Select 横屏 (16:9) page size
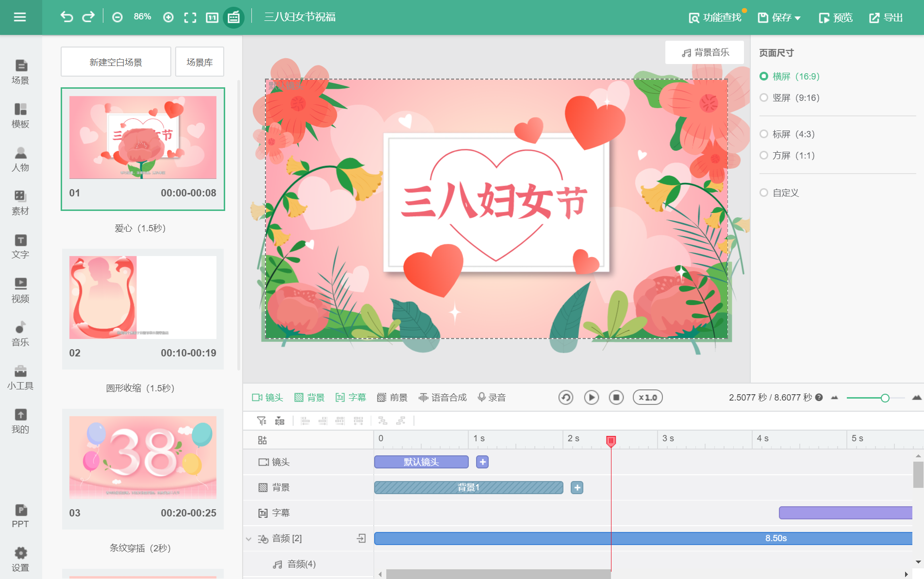The image size is (924, 579). [789, 76]
